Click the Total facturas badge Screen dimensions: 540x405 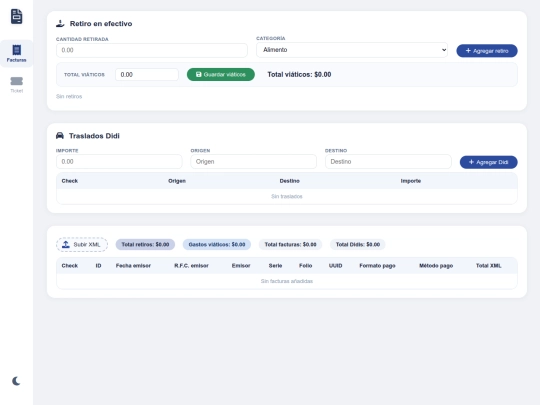click(290, 245)
